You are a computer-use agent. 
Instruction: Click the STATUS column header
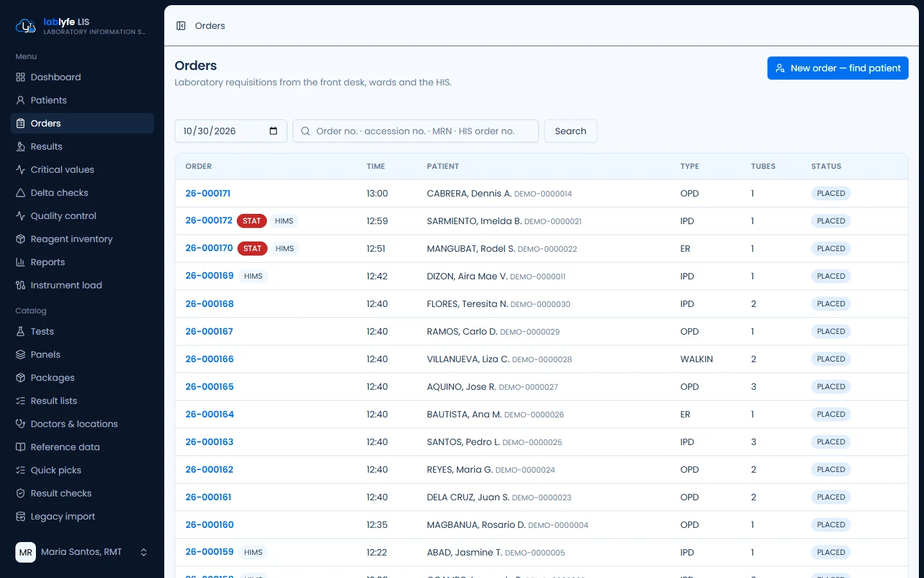[826, 166]
